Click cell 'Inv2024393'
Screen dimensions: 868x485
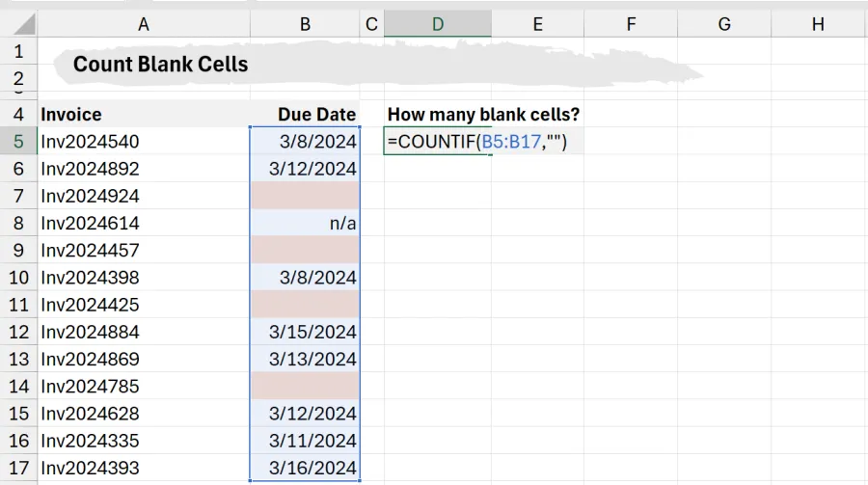click(144, 468)
